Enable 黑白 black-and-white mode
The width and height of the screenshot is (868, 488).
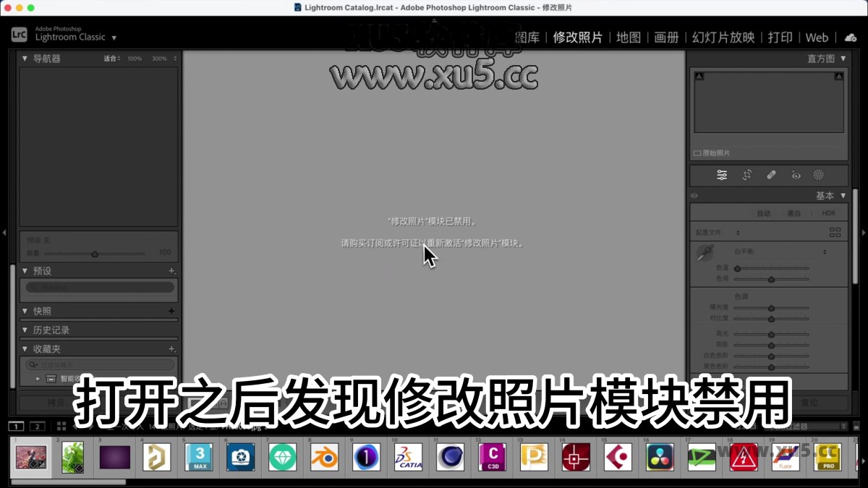793,213
